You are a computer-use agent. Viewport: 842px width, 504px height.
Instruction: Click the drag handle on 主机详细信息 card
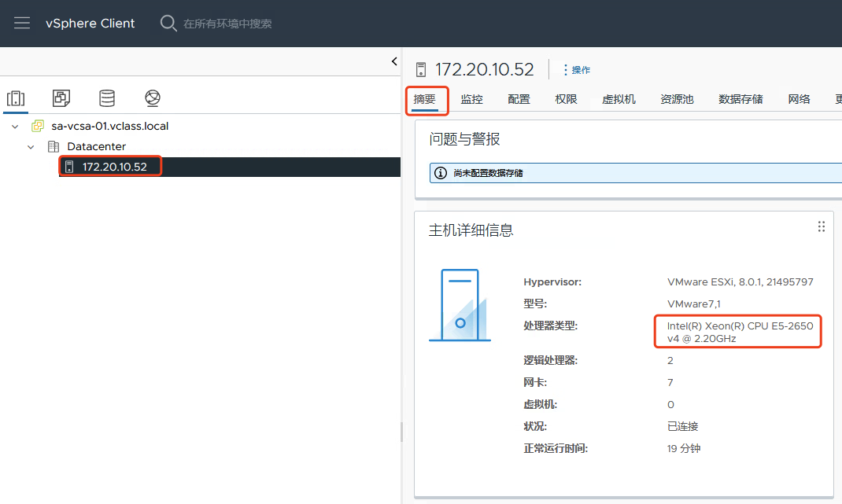coord(821,226)
